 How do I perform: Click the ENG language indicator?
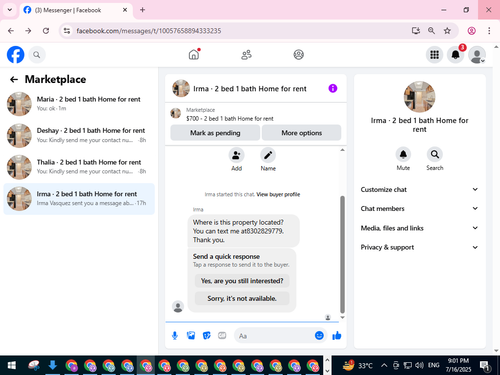433,365
